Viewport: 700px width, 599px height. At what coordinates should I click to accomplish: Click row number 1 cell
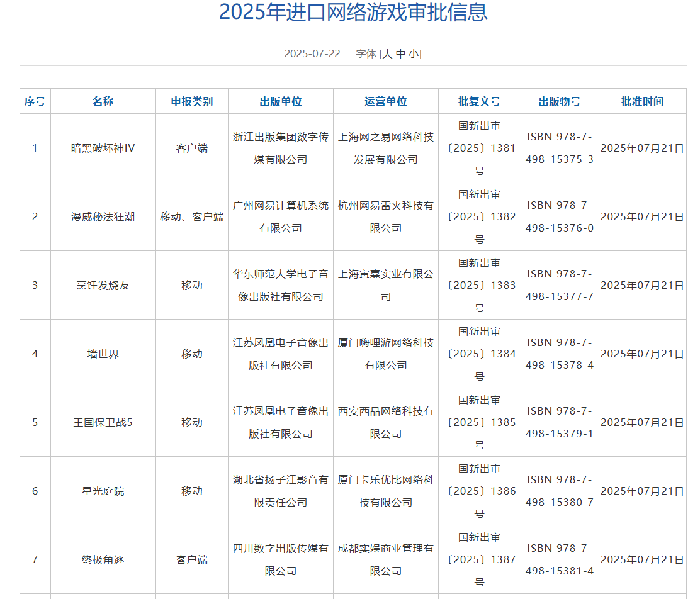pos(35,148)
